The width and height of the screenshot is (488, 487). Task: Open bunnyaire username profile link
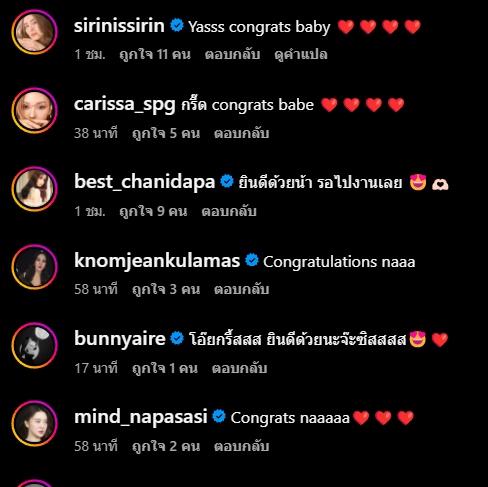tap(120, 339)
